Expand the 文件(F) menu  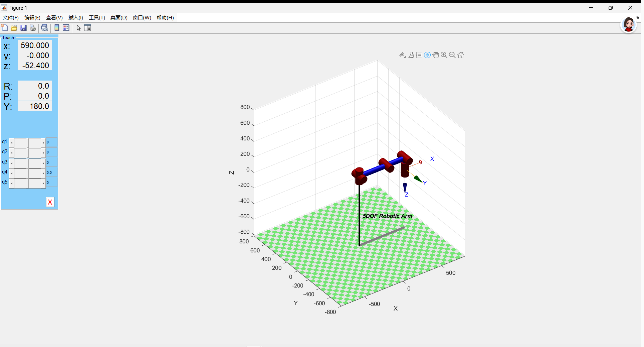11,18
